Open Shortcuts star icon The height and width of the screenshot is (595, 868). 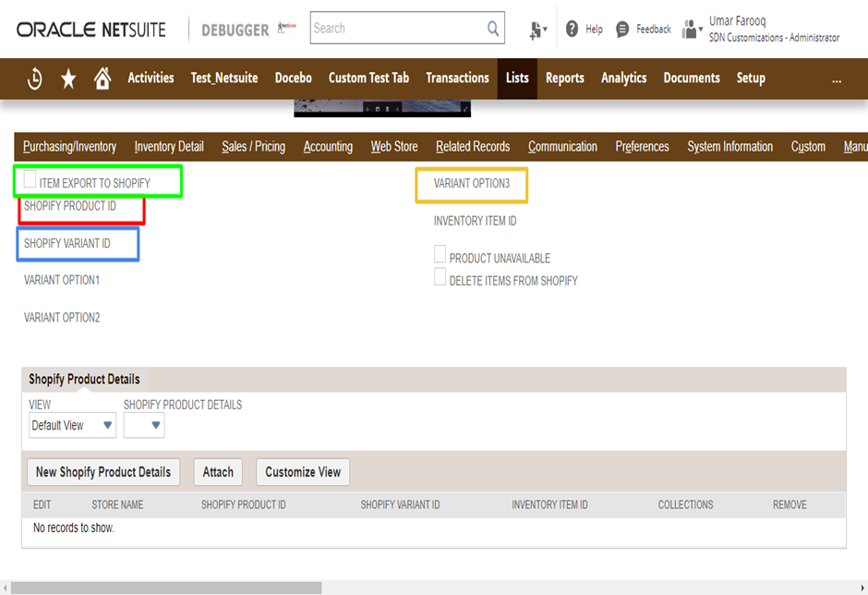68,79
